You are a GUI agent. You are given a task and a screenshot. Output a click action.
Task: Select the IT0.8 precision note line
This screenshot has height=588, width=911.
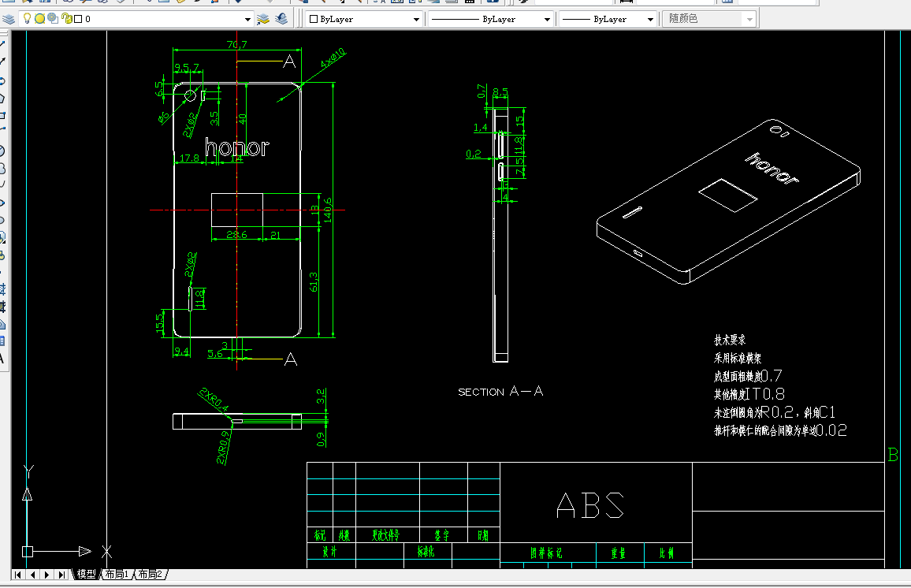tap(749, 394)
